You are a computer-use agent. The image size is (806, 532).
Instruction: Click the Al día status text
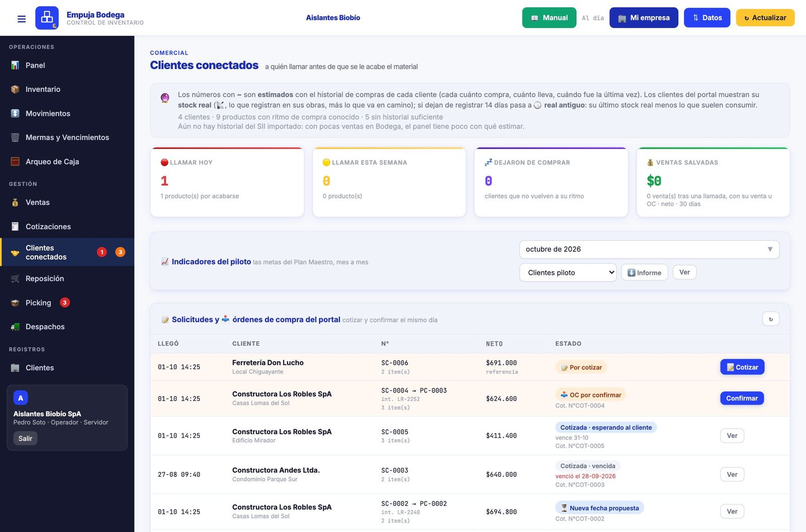[593, 18]
